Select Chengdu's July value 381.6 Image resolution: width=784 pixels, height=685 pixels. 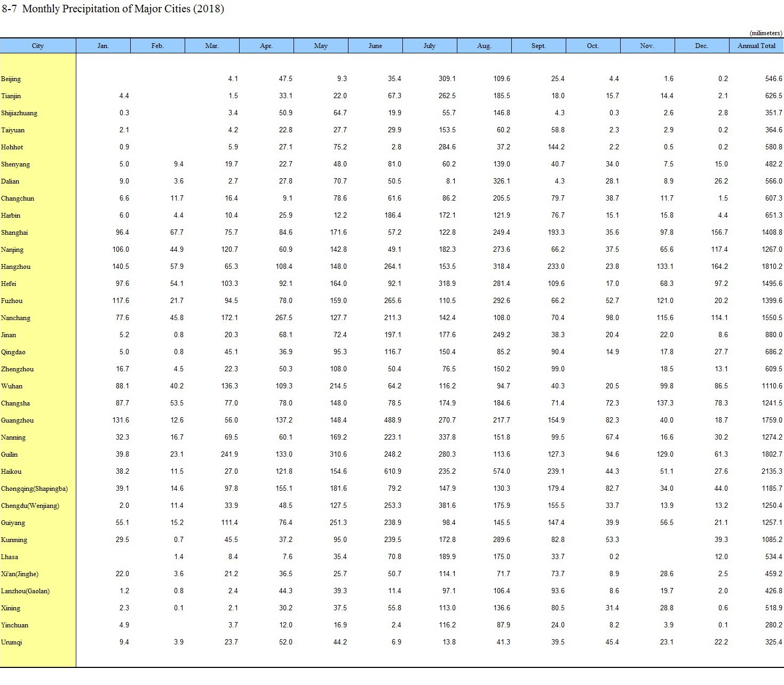click(x=447, y=506)
